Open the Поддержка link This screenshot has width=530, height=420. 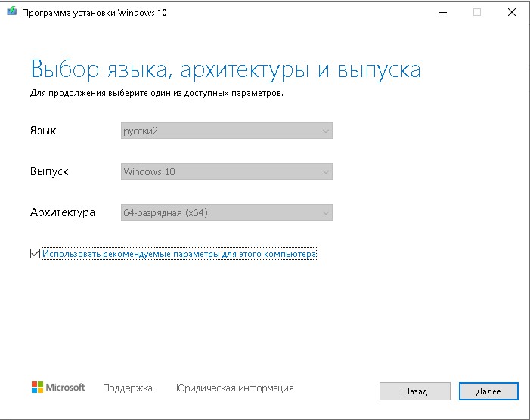pos(128,388)
